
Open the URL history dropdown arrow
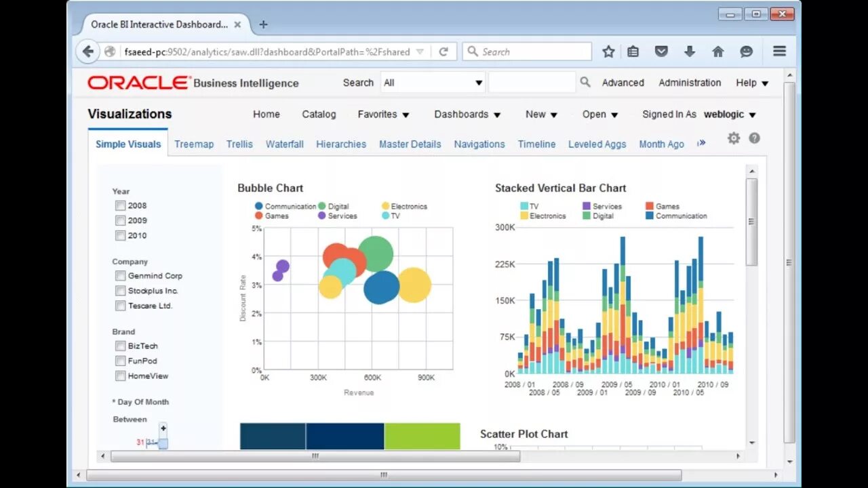(420, 52)
